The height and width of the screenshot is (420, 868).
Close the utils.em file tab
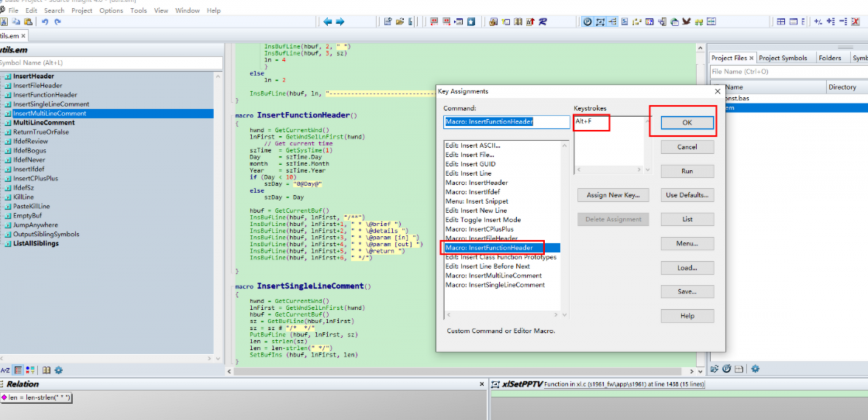tap(23, 36)
